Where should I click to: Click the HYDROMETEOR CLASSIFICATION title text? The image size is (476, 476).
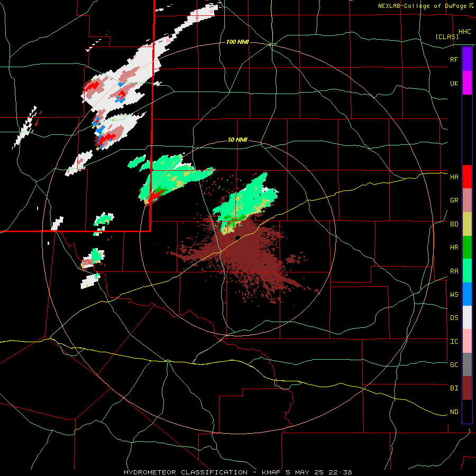coord(186,472)
